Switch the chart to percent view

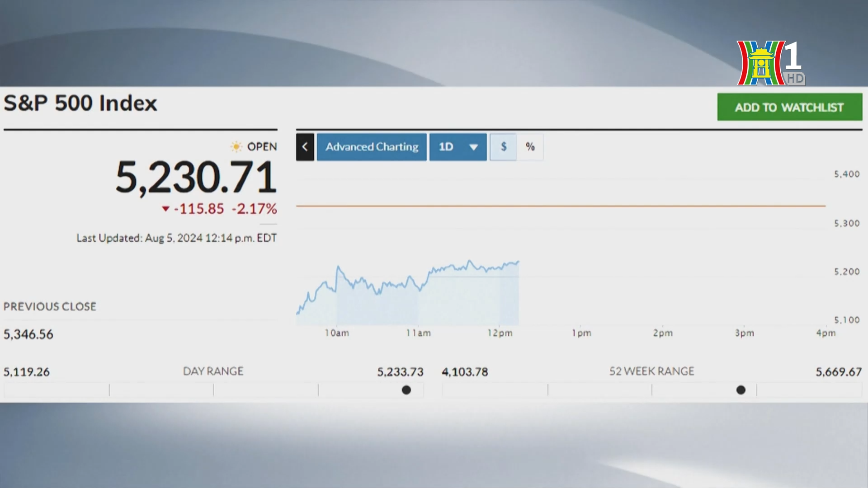[x=530, y=147]
